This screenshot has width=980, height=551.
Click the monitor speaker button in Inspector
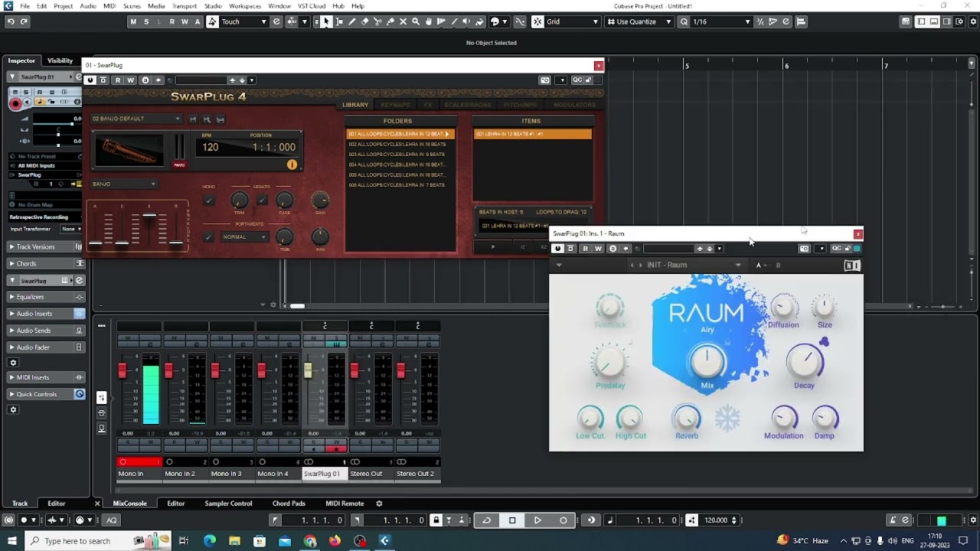coord(28,102)
